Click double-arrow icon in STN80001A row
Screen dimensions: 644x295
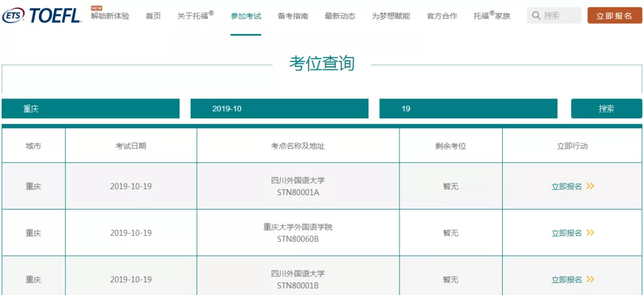pos(590,186)
